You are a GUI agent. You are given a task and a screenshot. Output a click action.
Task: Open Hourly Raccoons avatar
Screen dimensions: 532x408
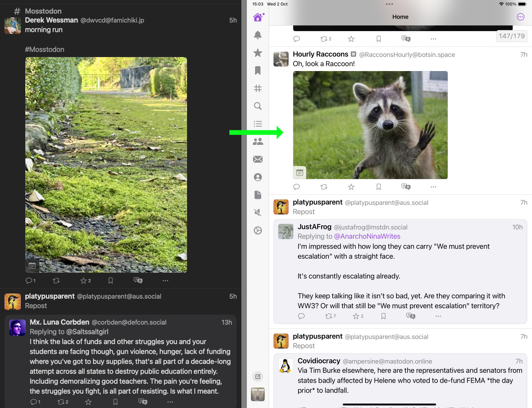pos(281,59)
